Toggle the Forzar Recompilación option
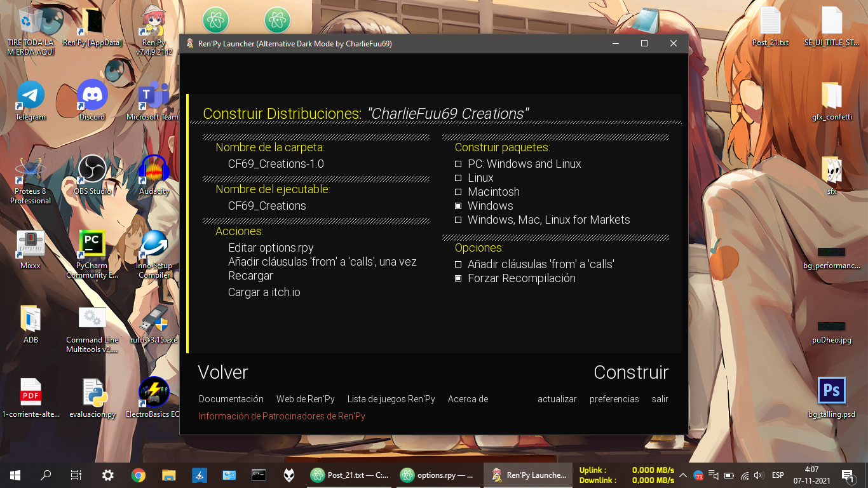This screenshot has height=488, width=868. (458, 278)
